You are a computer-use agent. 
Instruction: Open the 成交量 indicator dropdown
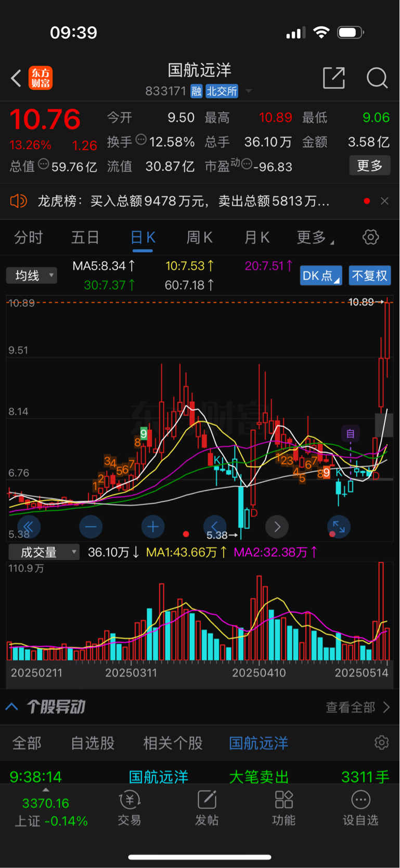point(44,552)
